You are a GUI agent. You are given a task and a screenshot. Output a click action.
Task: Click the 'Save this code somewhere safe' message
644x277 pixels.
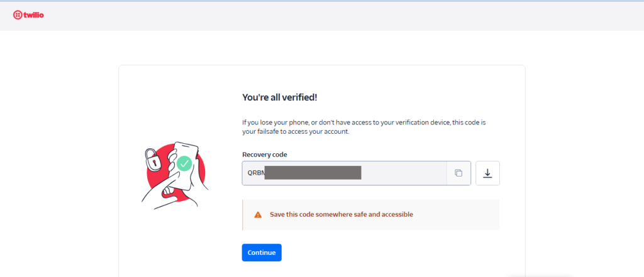click(x=341, y=214)
